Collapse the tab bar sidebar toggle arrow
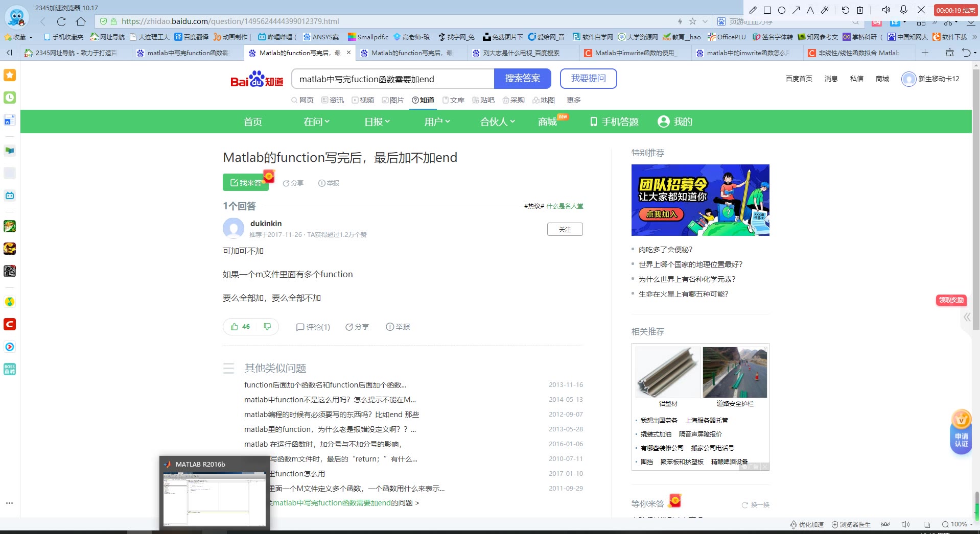 (x=9, y=53)
